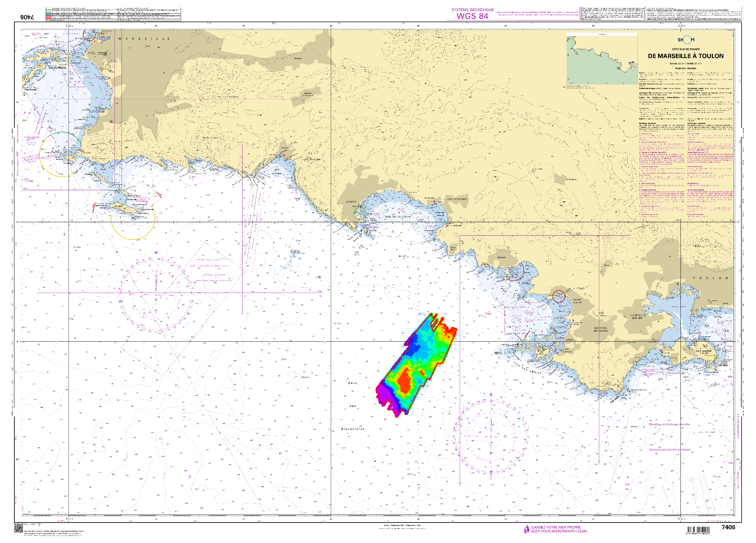Click the red swatch in the top legend
The width and height of the screenshot is (756, 543).
49,17
